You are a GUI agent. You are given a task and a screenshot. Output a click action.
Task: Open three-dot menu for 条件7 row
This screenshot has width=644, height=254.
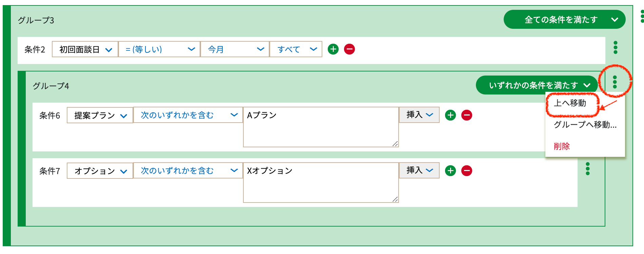[588, 169]
